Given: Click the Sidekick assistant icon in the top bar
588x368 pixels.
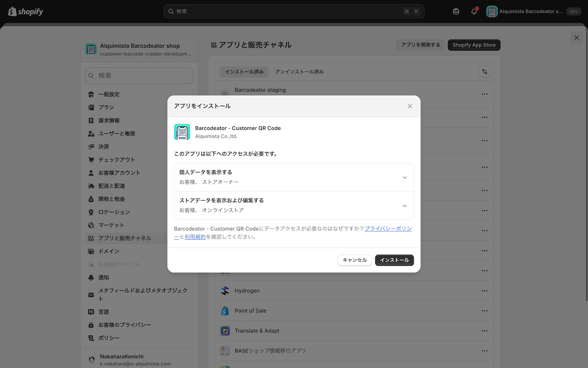Looking at the screenshot, I should point(456,11).
